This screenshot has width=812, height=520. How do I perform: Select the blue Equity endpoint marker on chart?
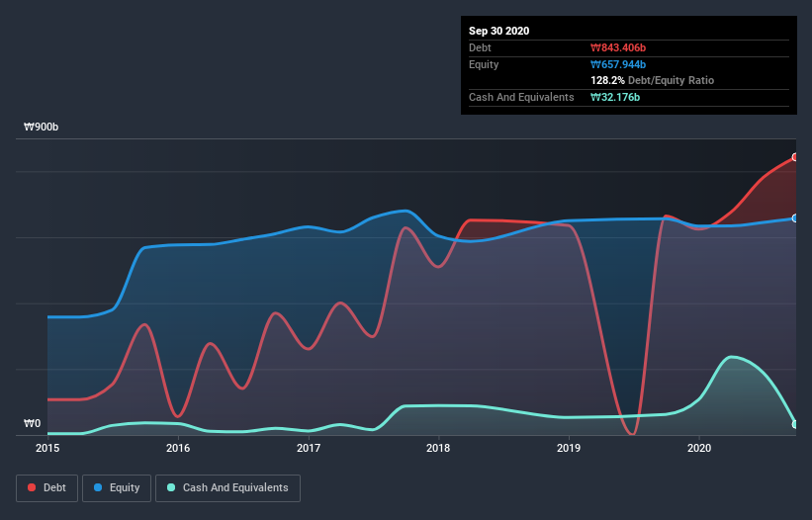pyautogui.click(x=795, y=218)
